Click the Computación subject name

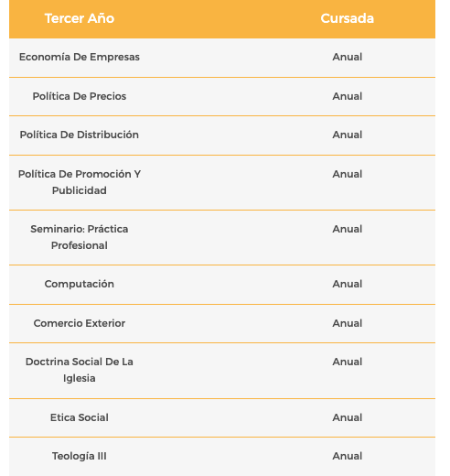point(80,284)
